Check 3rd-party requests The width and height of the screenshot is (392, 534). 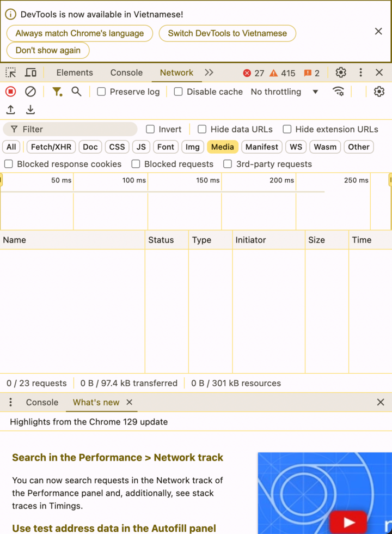pyautogui.click(x=228, y=164)
